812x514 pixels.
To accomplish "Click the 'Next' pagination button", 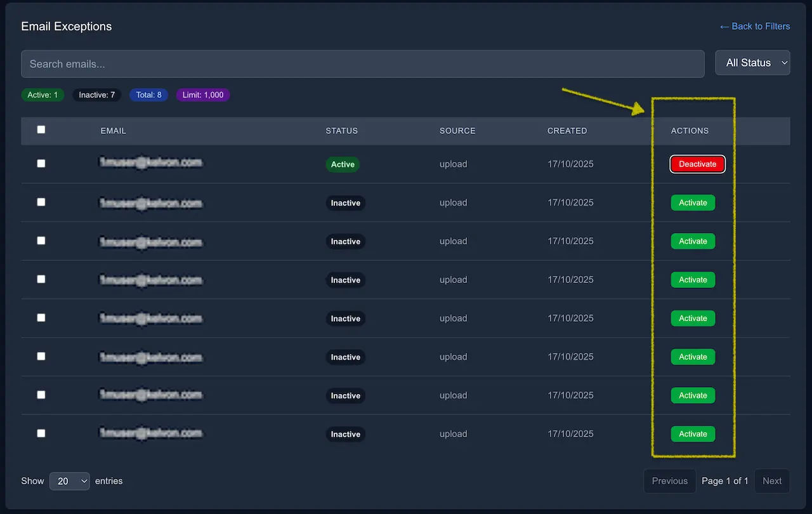I will 771,480.
